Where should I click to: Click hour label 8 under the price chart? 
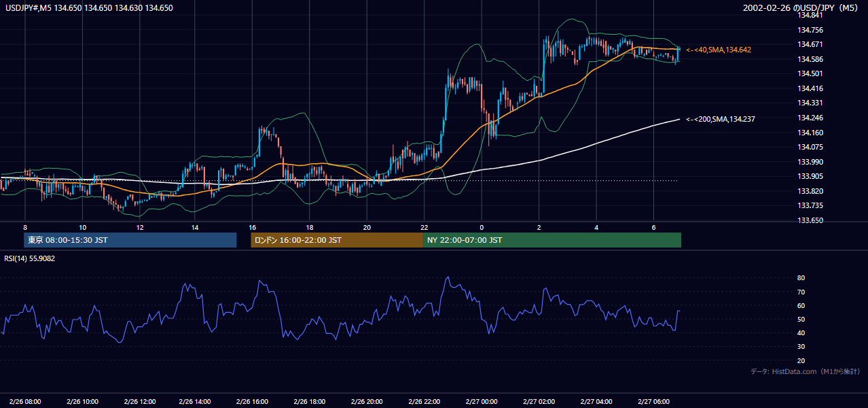(25, 227)
